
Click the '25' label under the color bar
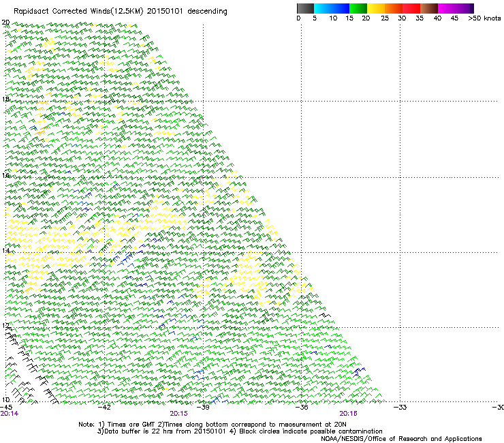385,18
